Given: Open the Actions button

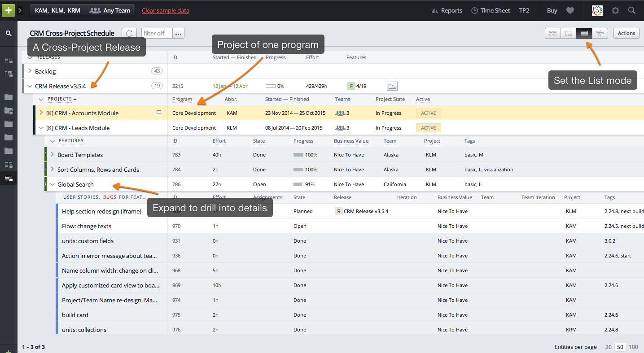Looking at the screenshot, I should (626, 33).
